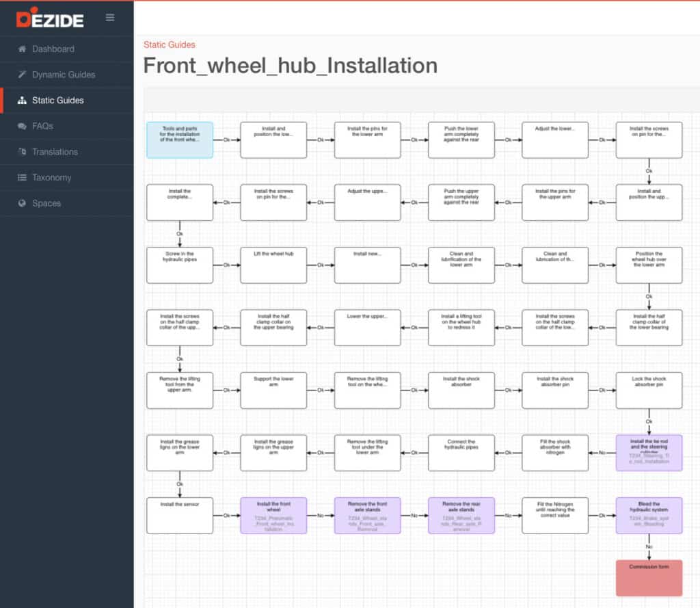Click the 'Screw in the hydraulic pipes' node
This screenshot has height=608, width=700.
(x=180, y=265)
